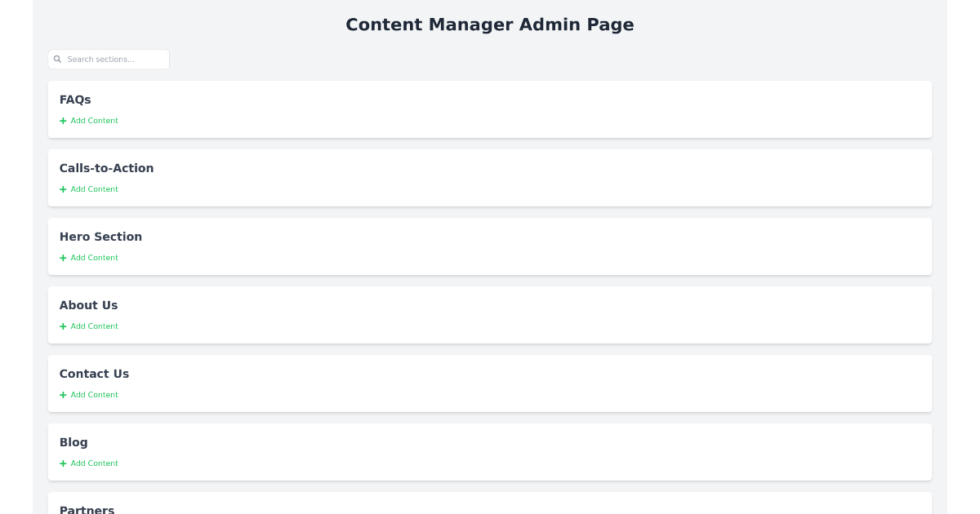
Task: Click the plus icon under About Us
Action: (62, 326)
